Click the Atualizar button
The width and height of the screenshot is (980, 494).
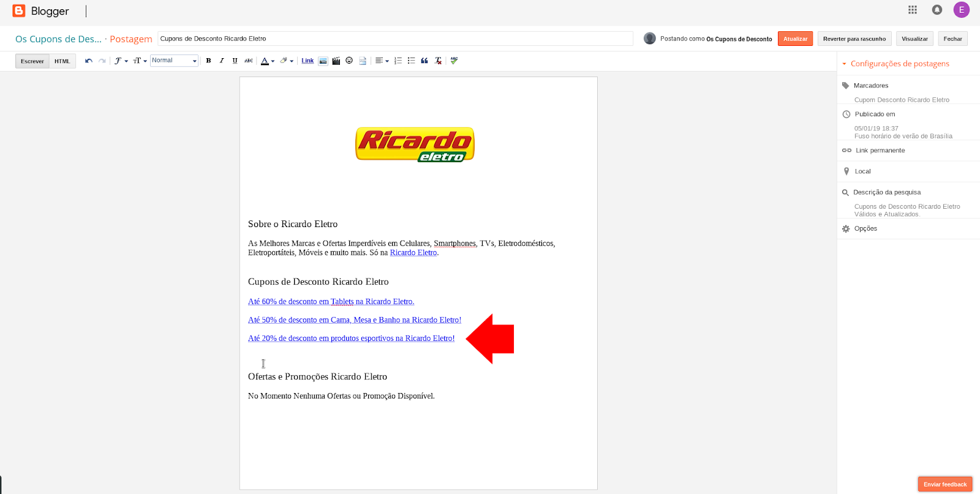tap(795, 39)
